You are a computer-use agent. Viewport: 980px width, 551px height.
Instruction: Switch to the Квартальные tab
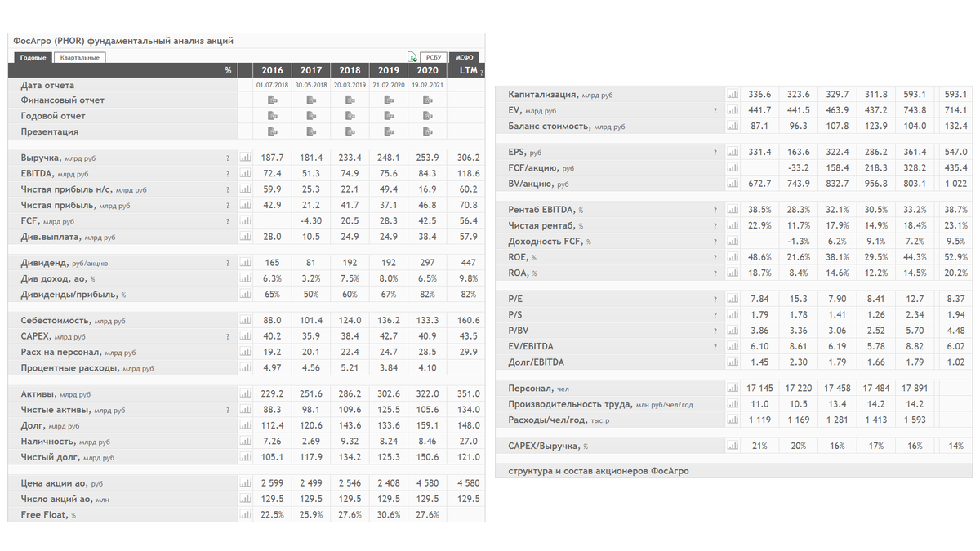[x=80, y=58]
